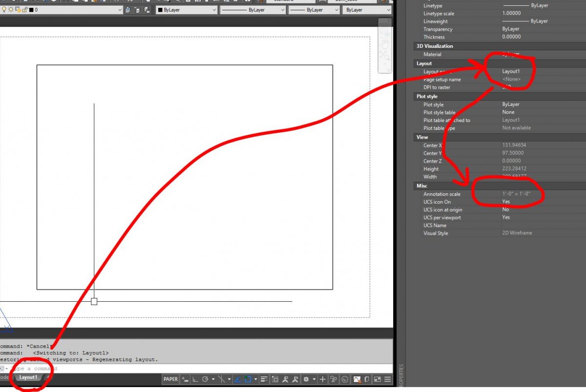This screenshot has width=586, height=392.
Task: Open the status bar Customization menu
Action: click(x=388, y=379)
